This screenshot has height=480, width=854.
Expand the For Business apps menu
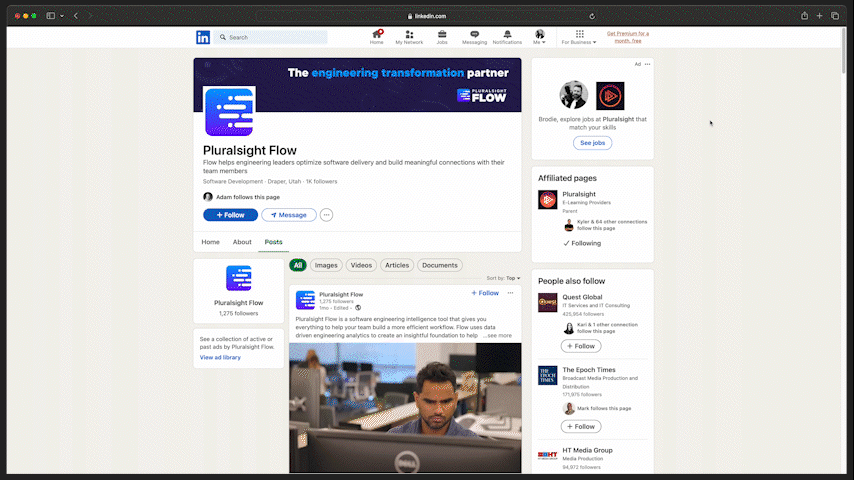click(579, 37)
